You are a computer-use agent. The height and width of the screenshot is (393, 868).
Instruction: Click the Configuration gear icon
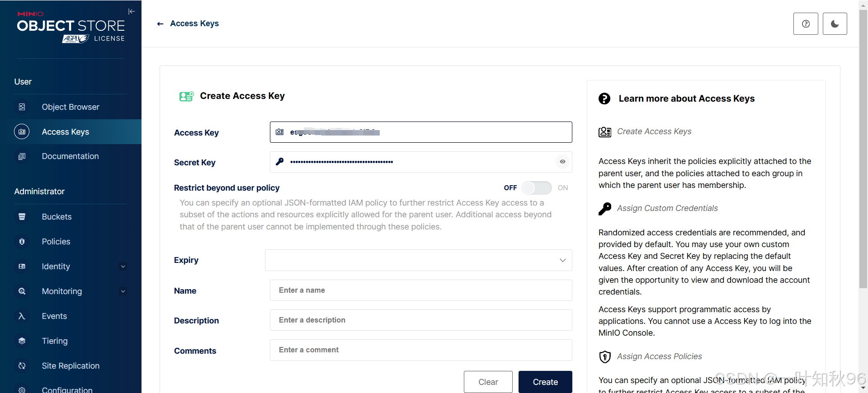coord(22,389)
